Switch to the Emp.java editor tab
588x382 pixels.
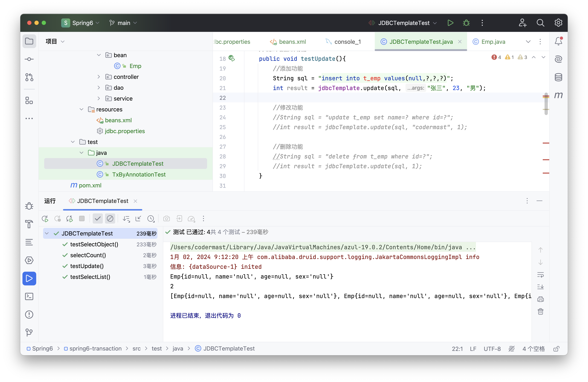pyautogui.click(x=493, y=42)
